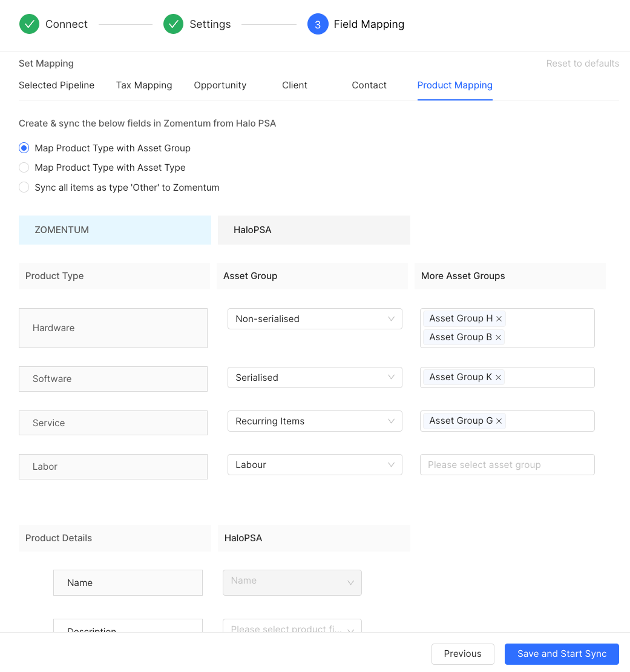The image size is (630, 672).
Task: Click the Please select asset group field
Action: 507,464
